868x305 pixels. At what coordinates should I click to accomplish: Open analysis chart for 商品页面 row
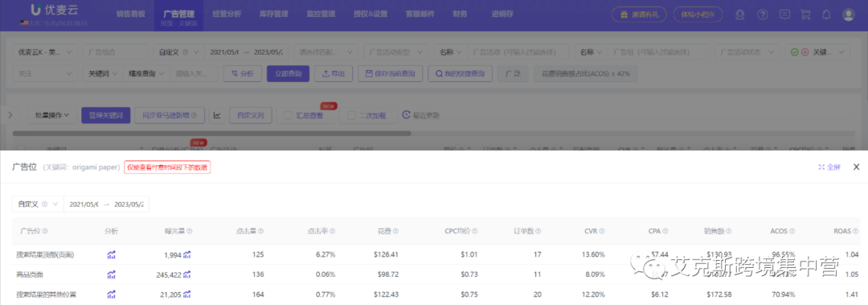click(x=111, y=274)
